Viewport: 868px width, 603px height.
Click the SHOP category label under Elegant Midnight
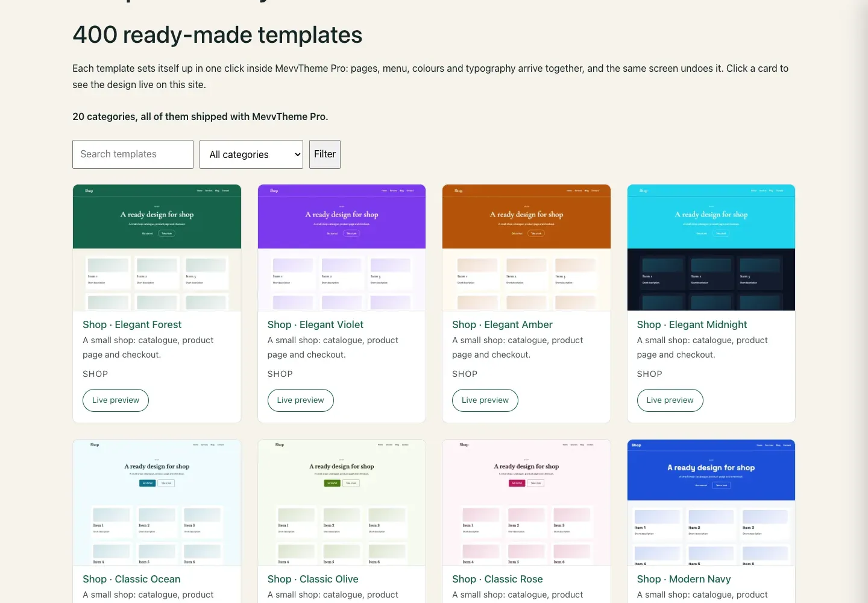click(x=650, y=374)
